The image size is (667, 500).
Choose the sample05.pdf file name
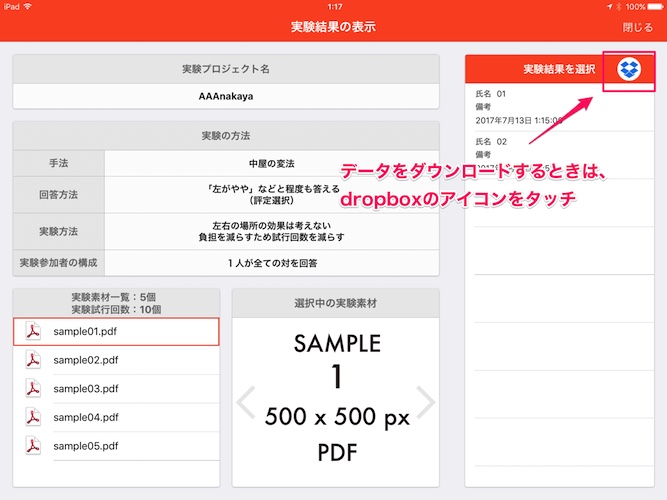tap(86, 444)
